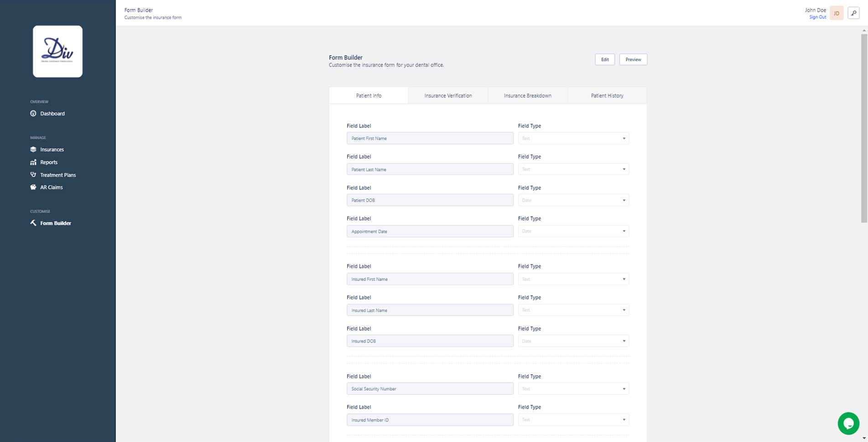Click the Dashboard icon in sidebar

tap(33, 114)
